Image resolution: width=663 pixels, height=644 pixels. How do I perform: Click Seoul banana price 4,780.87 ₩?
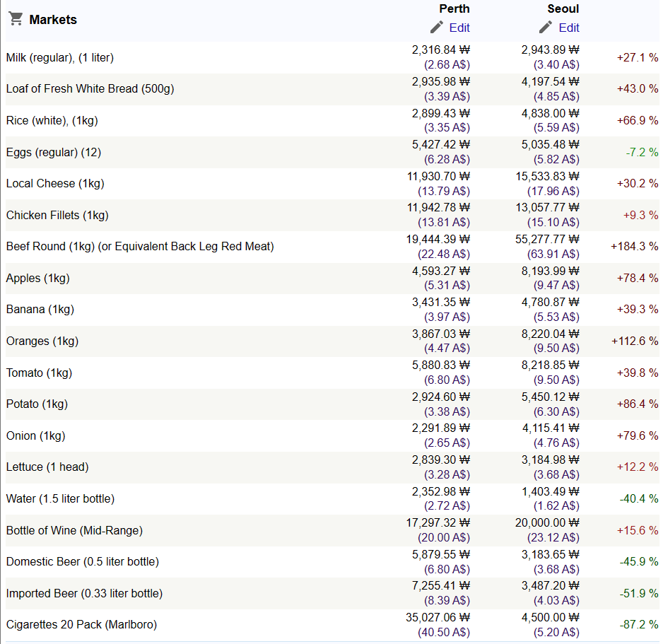point(550,303)
